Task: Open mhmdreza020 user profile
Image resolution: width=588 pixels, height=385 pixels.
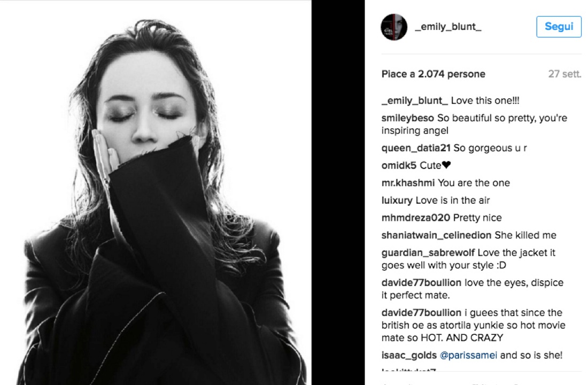Action: pyautogui.click(x=416, y=218)
